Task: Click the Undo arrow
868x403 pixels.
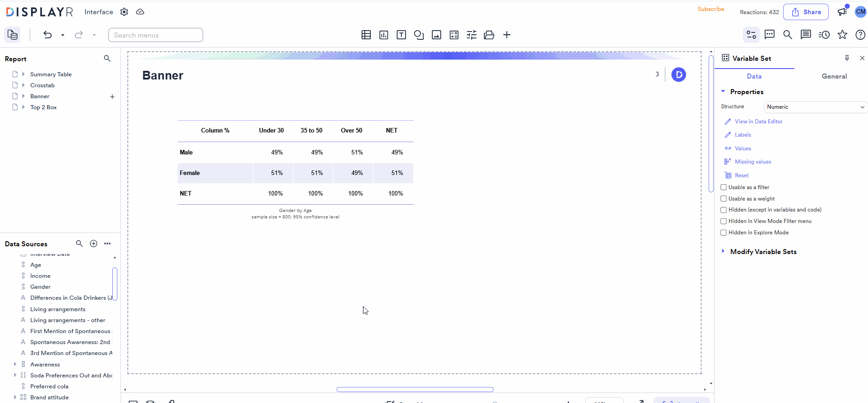Action: click(x=47, y=35)
